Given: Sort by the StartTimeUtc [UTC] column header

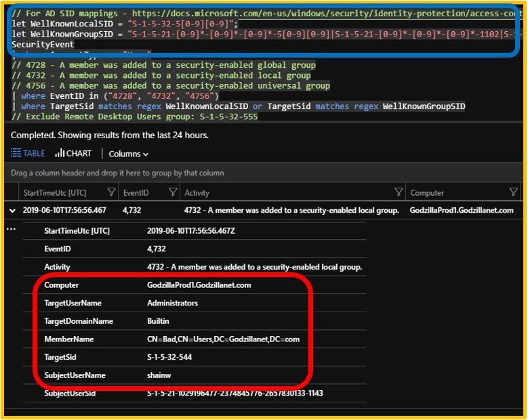Looking at the screenshot, I should (54, 193).
